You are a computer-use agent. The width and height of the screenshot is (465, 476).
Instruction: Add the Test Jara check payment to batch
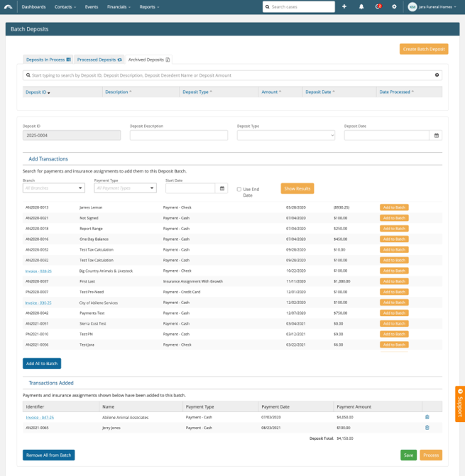394,345
